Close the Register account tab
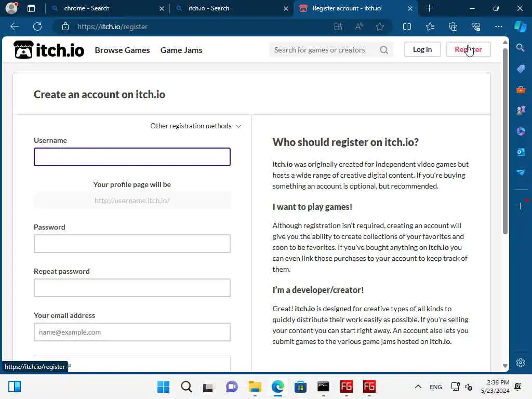The width and height of the screenshot is (532, 399). (x=410, y=8)
